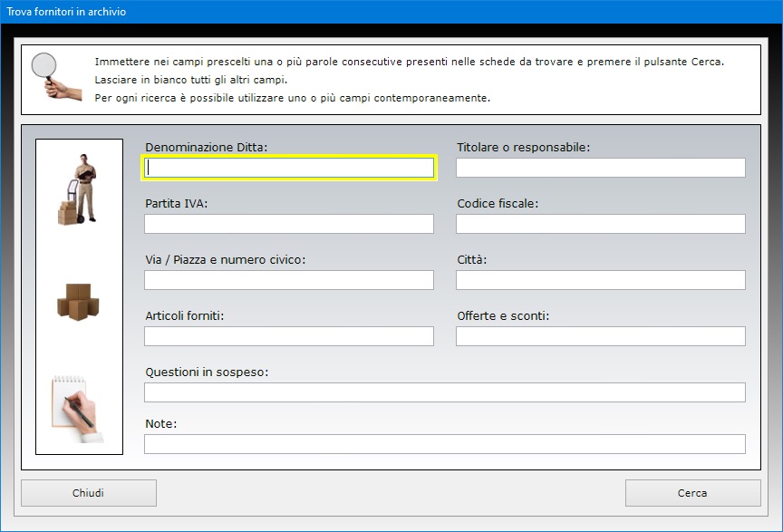Click the text Lasciare in bianco tutti gli altri campi
The width and height of the screenshot is (783, 532).
click(191, 80)
